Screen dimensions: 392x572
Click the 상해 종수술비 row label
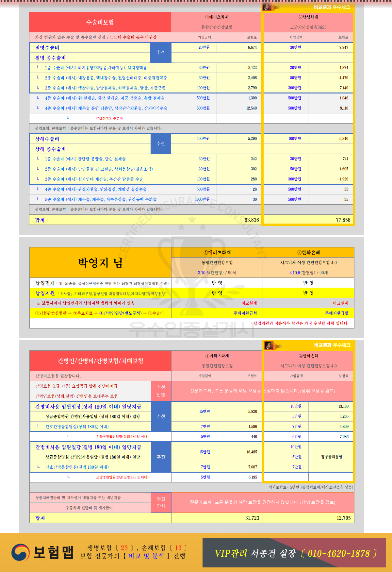[x=50, y=149]
